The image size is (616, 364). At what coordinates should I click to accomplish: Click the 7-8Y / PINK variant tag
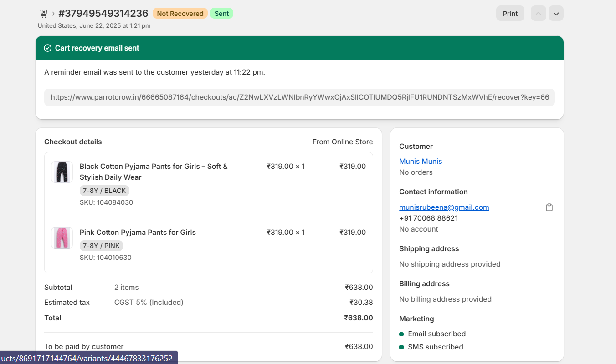pyautogui.click(x=101, y=246)
